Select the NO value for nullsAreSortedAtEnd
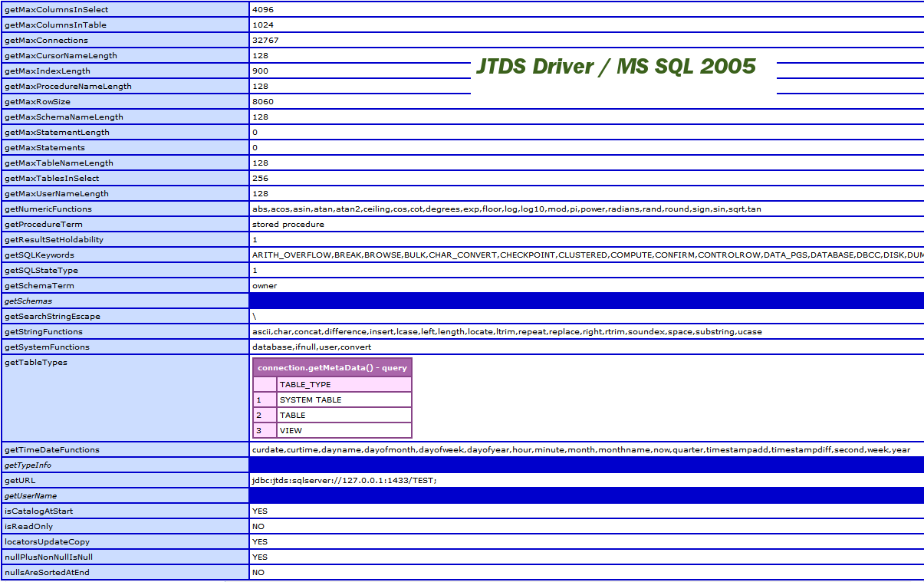The height and width of the screenshot is (582, 924). coord(258,573)
